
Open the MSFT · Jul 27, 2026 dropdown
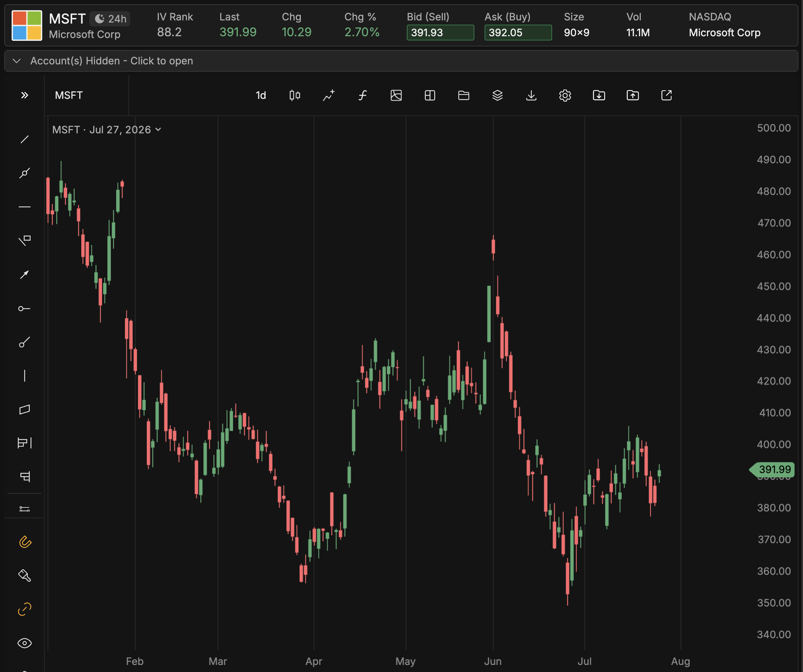(107, 129)
